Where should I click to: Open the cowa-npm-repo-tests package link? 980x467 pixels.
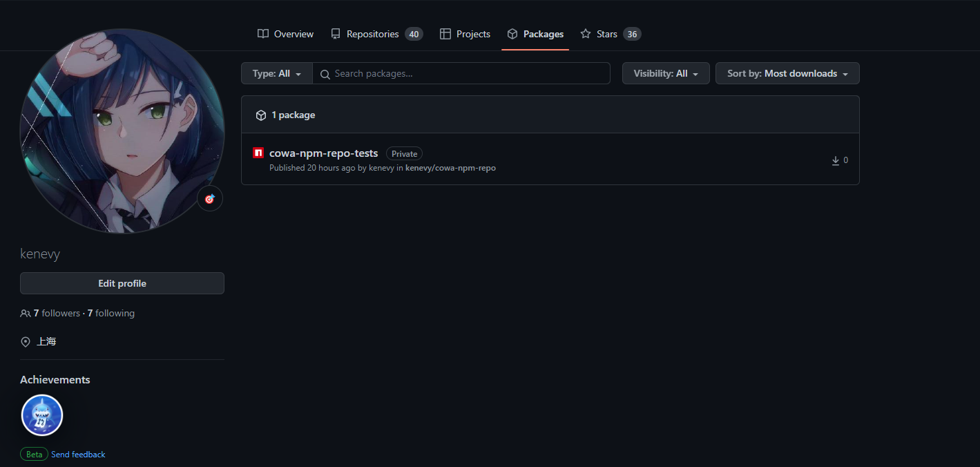(x=323, y=153)
